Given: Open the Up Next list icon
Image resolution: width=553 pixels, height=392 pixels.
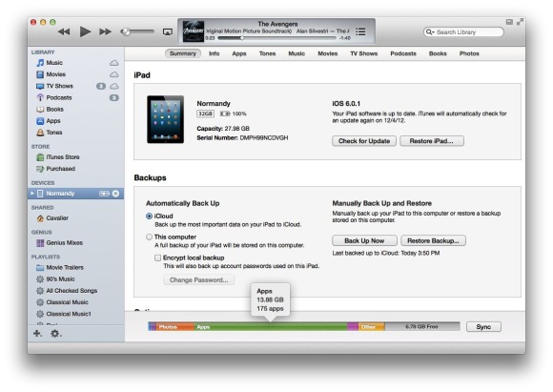Looking at the screenshot, I should (360, 31).
